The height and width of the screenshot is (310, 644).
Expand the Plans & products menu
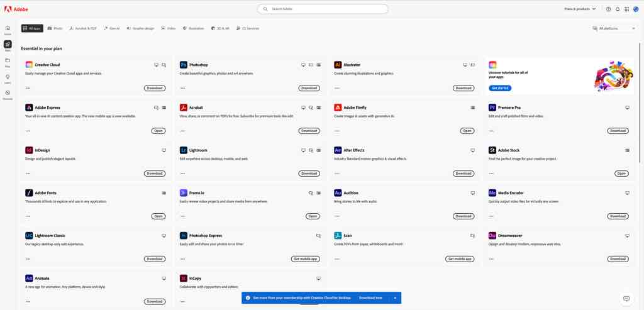(580, 9)
